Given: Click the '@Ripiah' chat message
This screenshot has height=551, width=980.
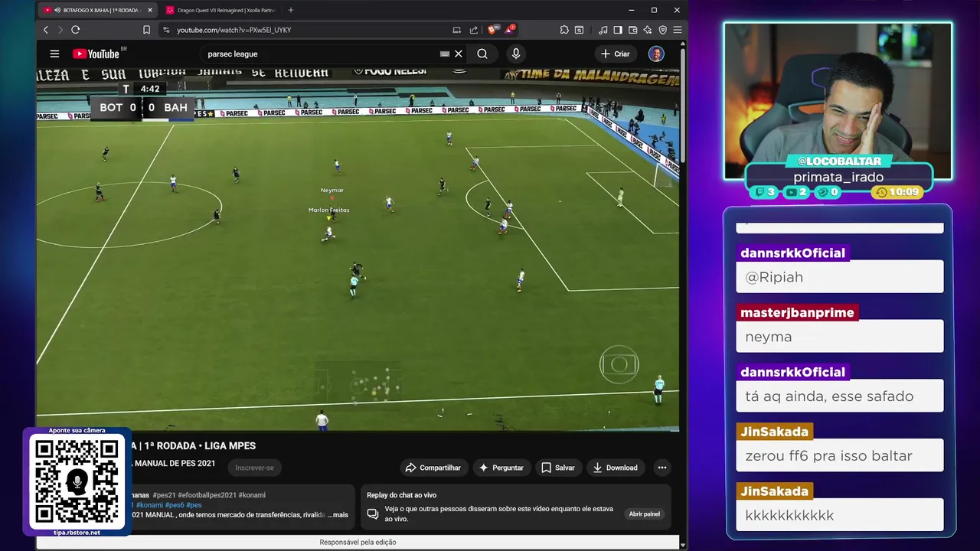Looking at the screenshot, I should 840,277.
